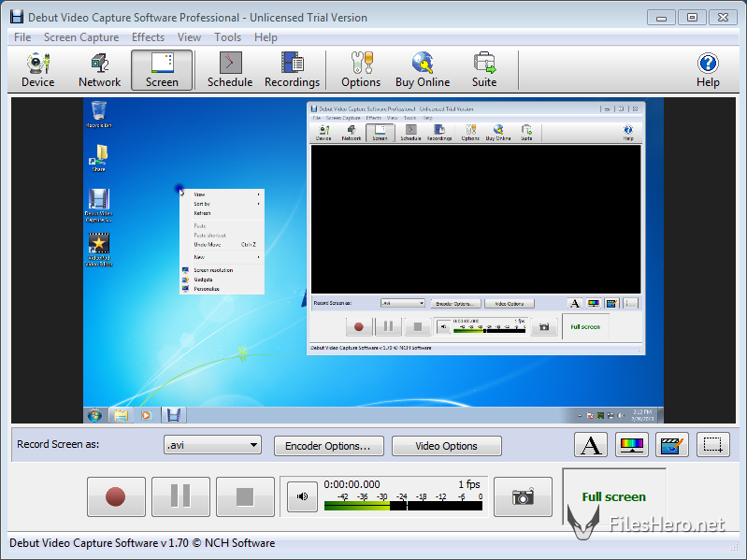Open the color adjustments icon
Screen dimensions: 747x560
coord(631,445)
